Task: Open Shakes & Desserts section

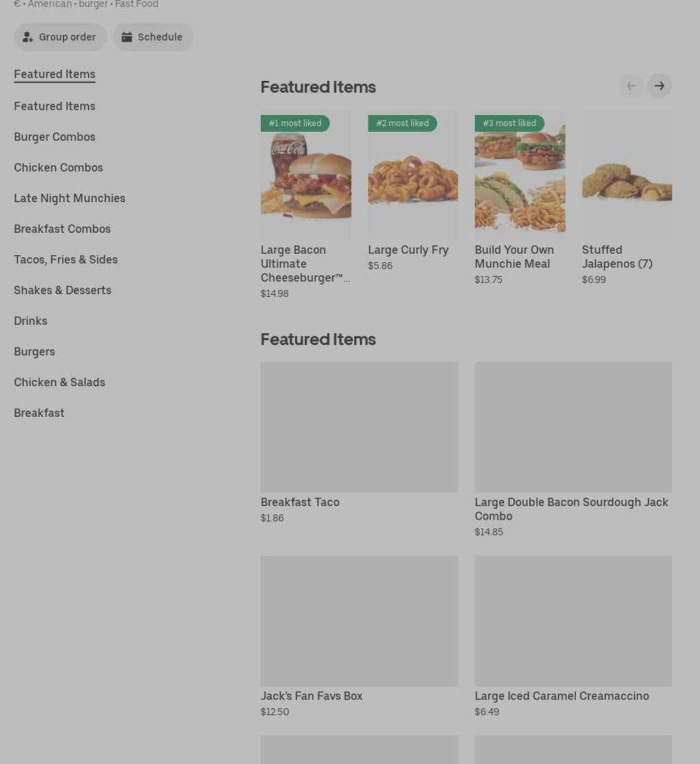Action: click(x=63, y=290)
